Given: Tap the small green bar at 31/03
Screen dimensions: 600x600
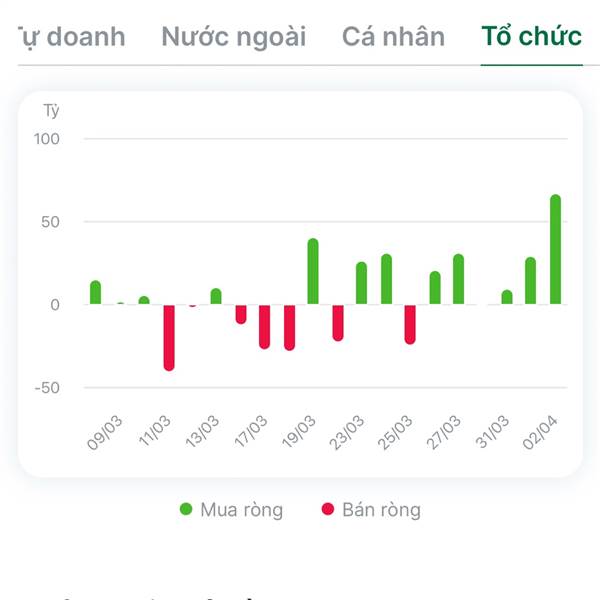Looking at the screenshot, I should [507, 297].
